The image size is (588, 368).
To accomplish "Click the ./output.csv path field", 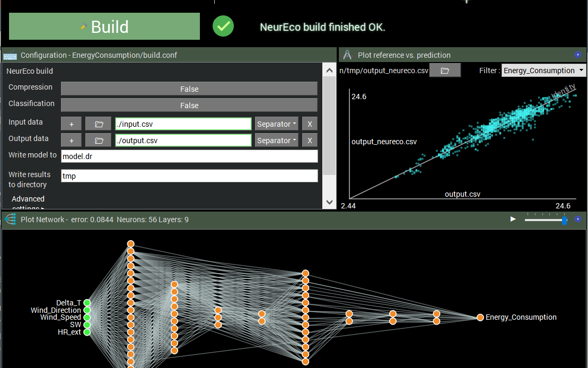I will click(x=183, y=141).
